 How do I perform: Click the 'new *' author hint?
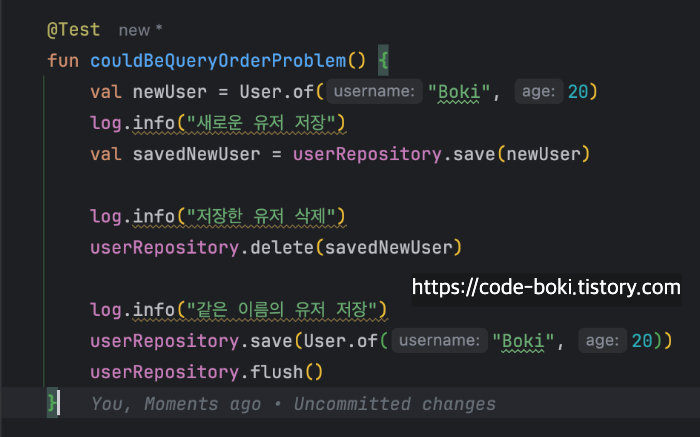point(140,30)
